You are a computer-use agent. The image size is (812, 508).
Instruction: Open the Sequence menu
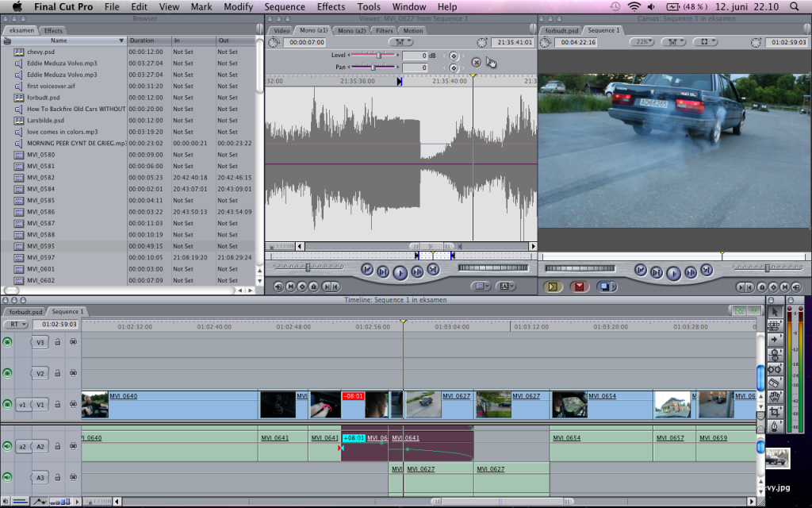(x=285, y=6)
